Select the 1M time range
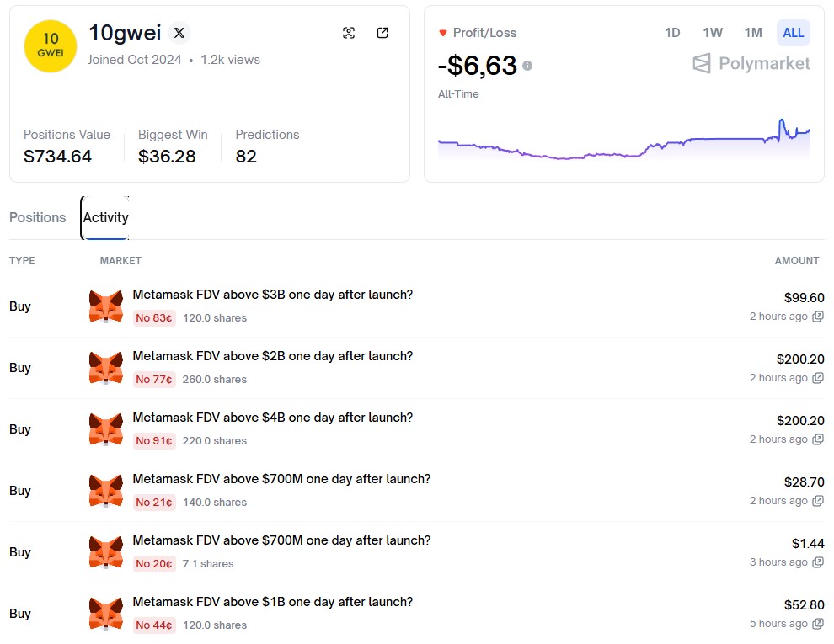 tap(753, 33)
